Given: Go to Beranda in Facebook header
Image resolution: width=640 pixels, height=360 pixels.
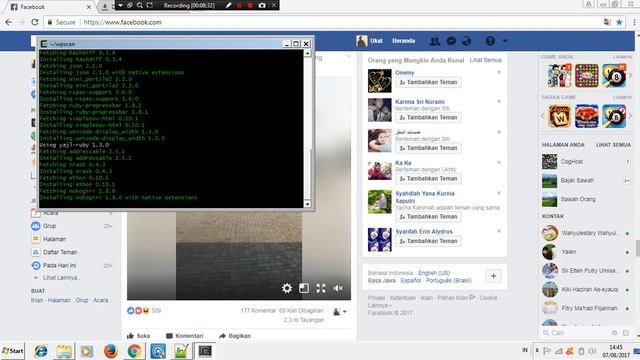Looking at the screenshot, I should point(404,41).
